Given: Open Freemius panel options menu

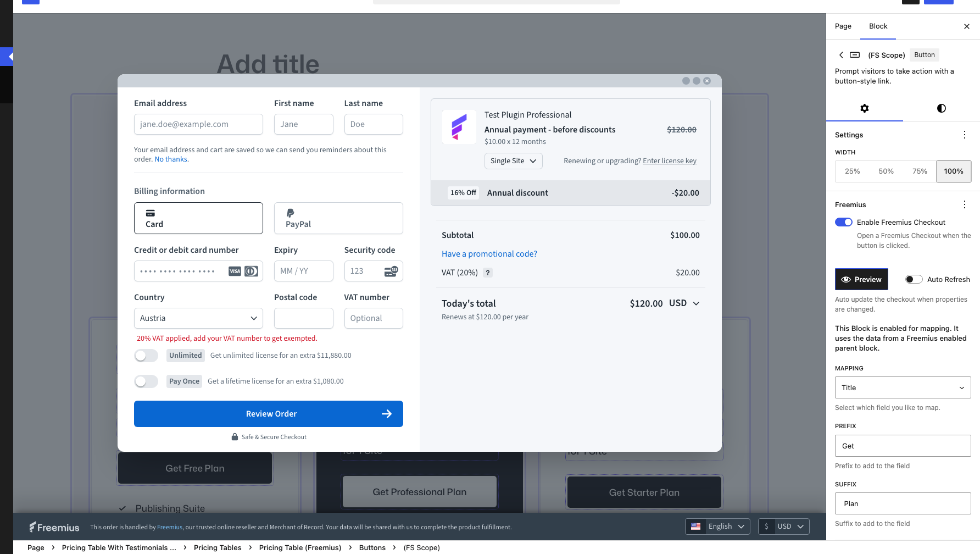Looking at the screenshot, I should [x=965, y=204].
